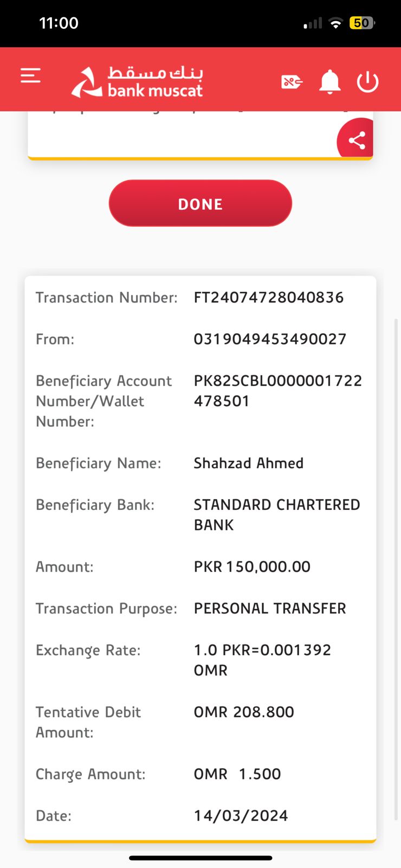Tap the exchange rate value
This screenshot has height=868, width=401.
[262, 660]
